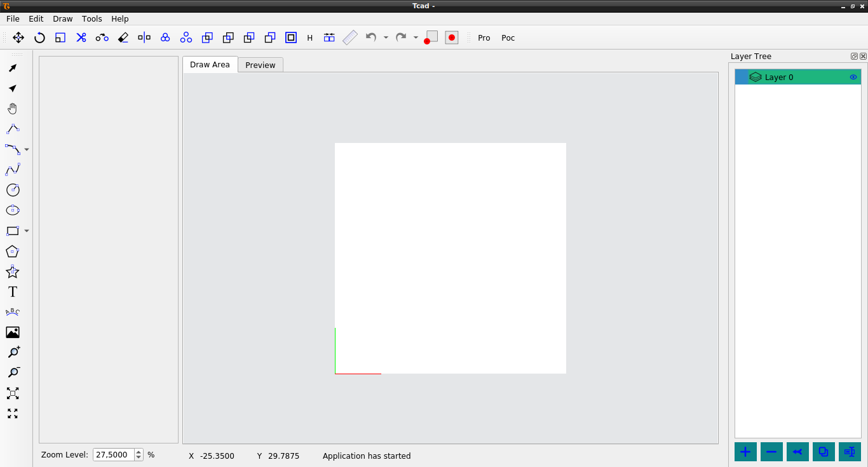Open the redo history dropdown arrow
This screenshot has height=467, width=868.
[416, 37]
